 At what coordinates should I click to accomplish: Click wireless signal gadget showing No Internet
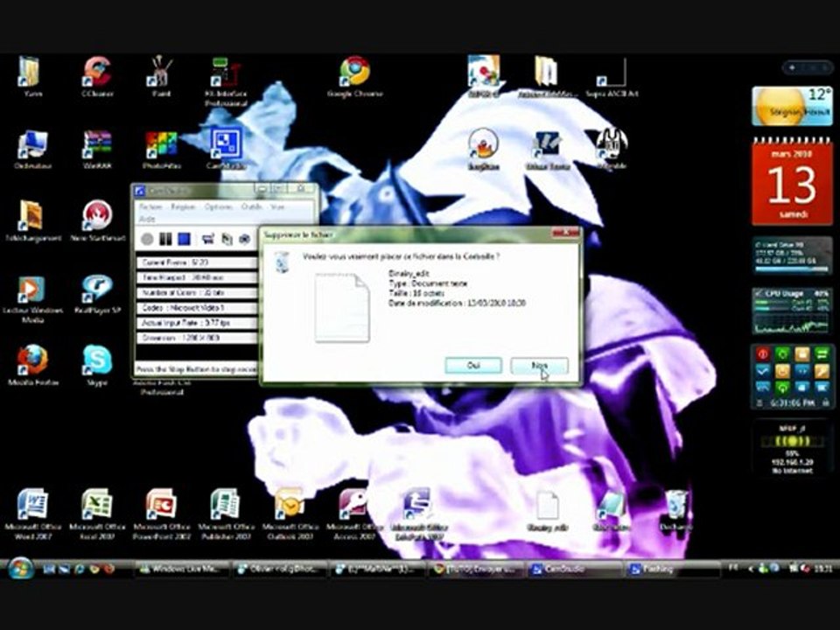pyautogui.click(x=793, y=449)
